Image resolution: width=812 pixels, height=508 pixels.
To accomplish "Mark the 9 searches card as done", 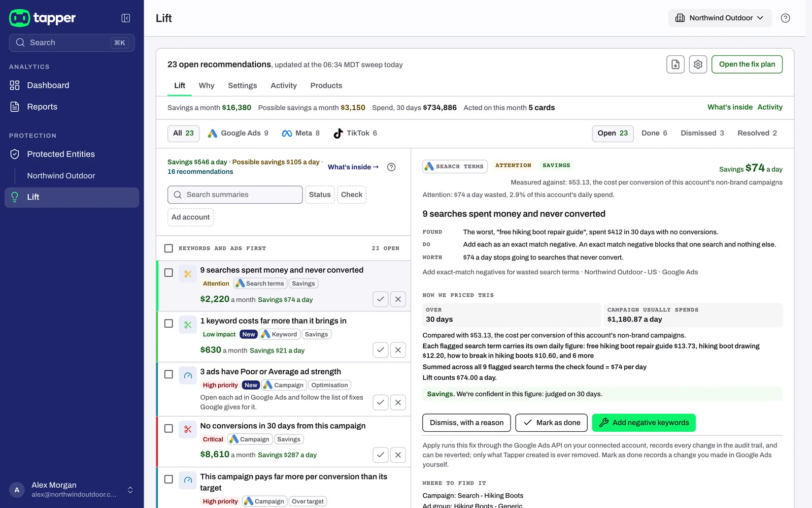I will [381, 299].
